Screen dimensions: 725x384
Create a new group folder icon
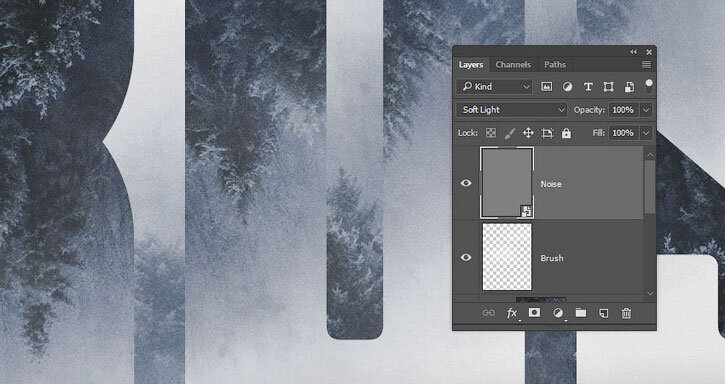[581, 313]
